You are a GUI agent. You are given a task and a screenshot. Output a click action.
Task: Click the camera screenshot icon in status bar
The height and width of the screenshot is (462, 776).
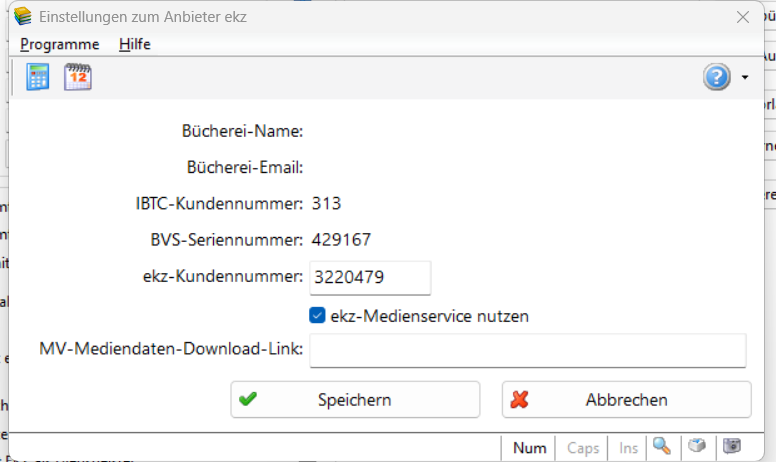tap(732, 446)
